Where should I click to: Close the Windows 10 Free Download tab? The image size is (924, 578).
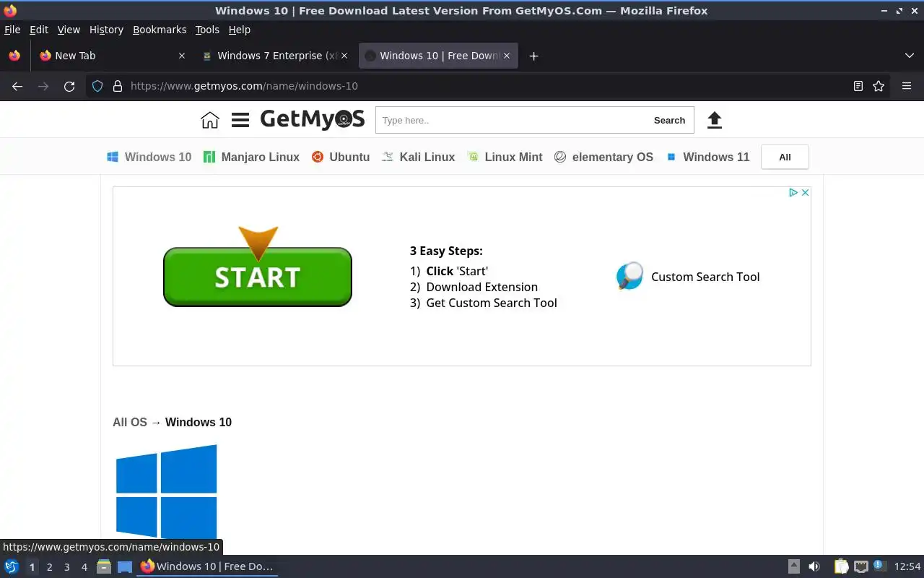point(507,56)
